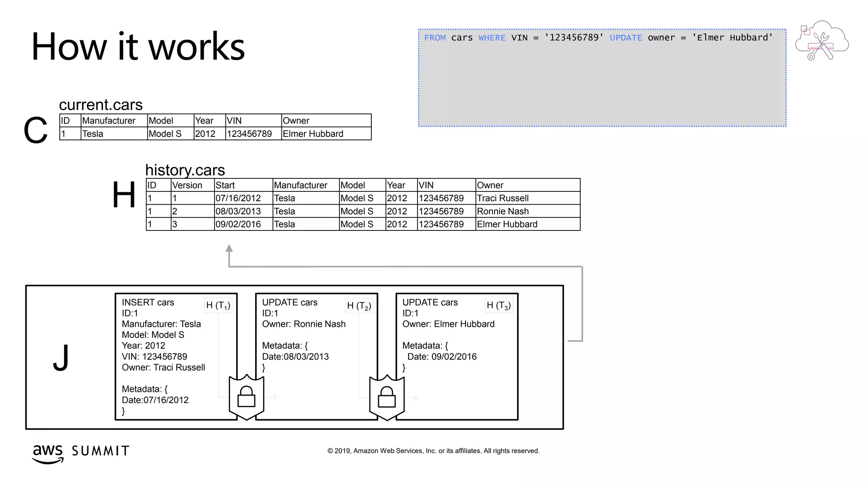Click the SQL query code box
Viewport: 868px width, 488px height.
point(602,78)
